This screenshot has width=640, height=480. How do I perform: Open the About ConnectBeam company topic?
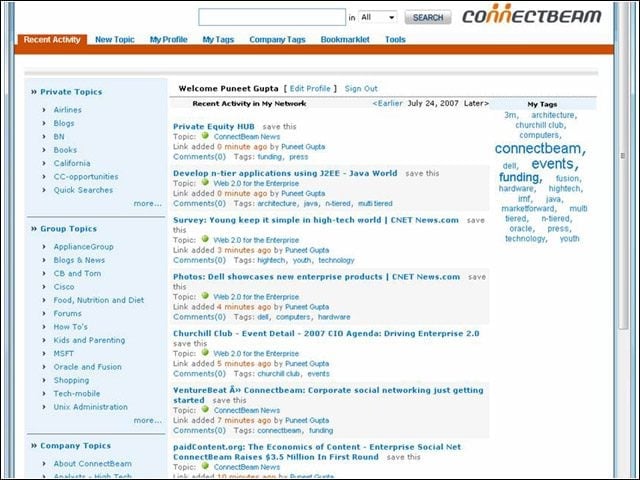click(x=93, y=464)
